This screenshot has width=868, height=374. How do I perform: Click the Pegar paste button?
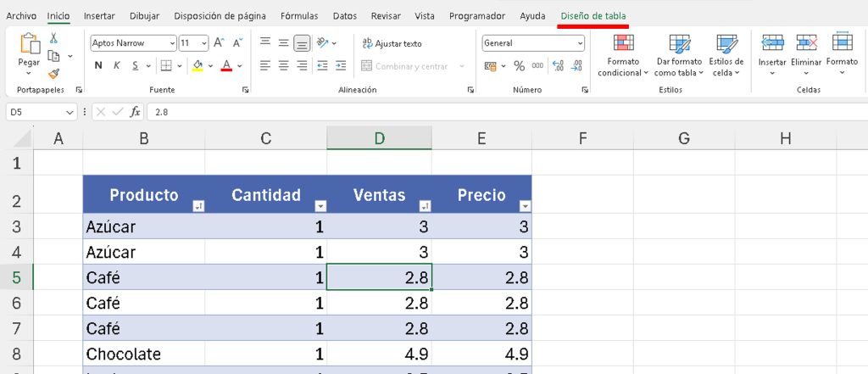point(29,51)
